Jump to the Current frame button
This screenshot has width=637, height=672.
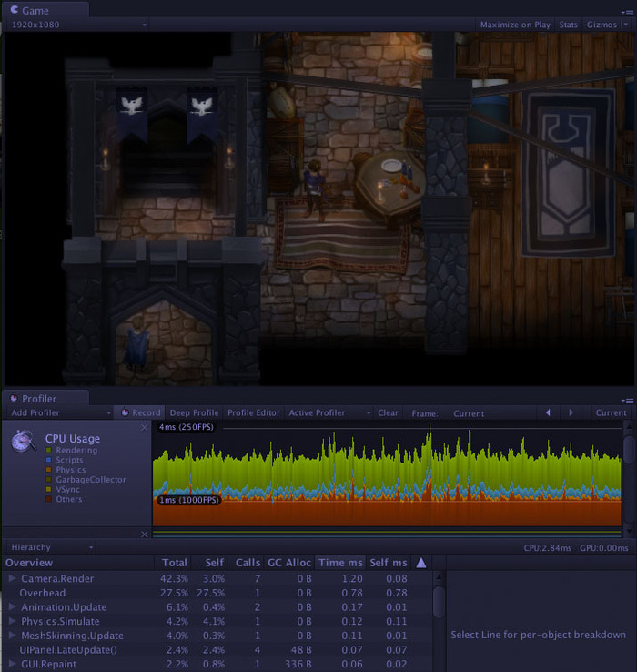pyautogui.click(x=611, y=412)
